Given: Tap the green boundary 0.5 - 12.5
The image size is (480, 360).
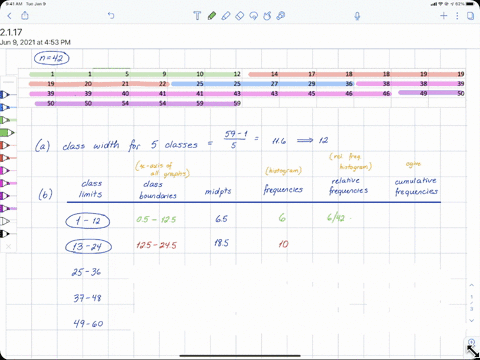Looking at the screenshot, I should click(156, 219).
